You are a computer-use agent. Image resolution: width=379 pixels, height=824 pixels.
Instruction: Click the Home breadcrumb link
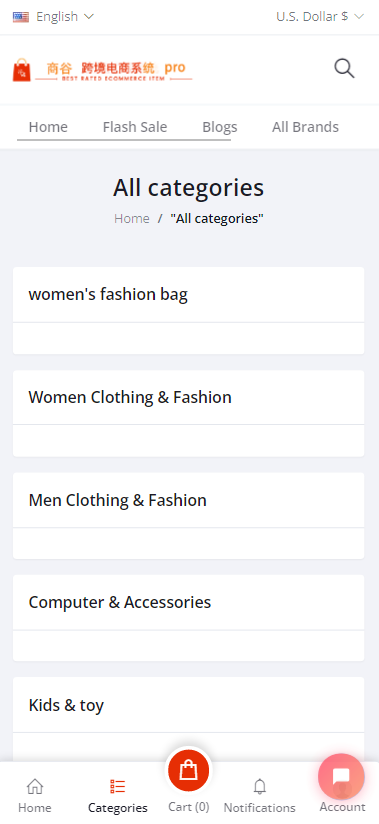tap(132, 219)
